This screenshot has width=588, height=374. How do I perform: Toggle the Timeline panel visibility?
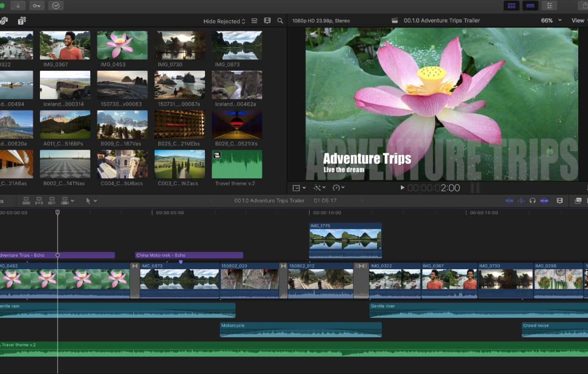(x=530, y=6)
